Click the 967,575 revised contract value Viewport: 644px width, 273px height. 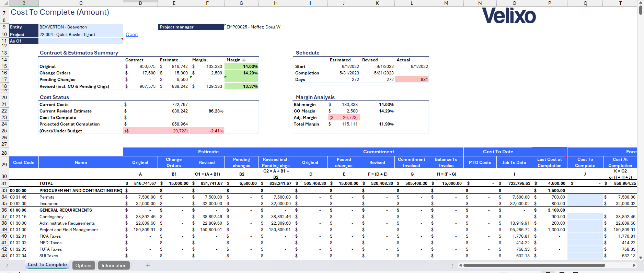pyautogui.click(x=140, y=86)
